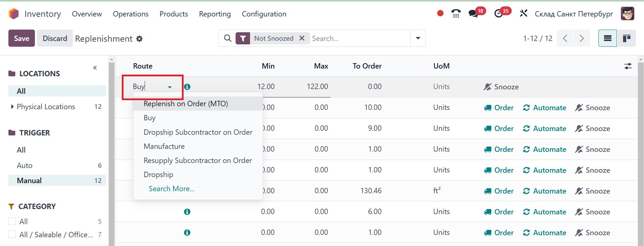
Task: Select Manufacture from the route list
Action: pos(164,146)
